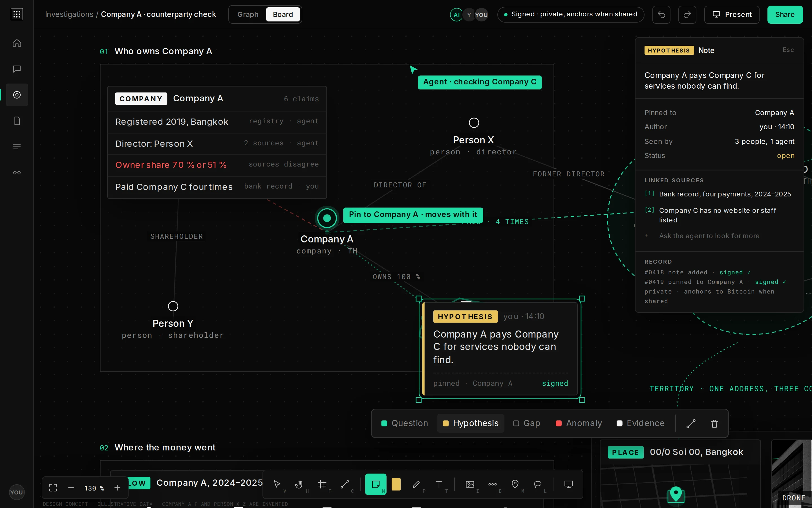
Task: Zoom out with the minus button
Action: tap(71, 488)
